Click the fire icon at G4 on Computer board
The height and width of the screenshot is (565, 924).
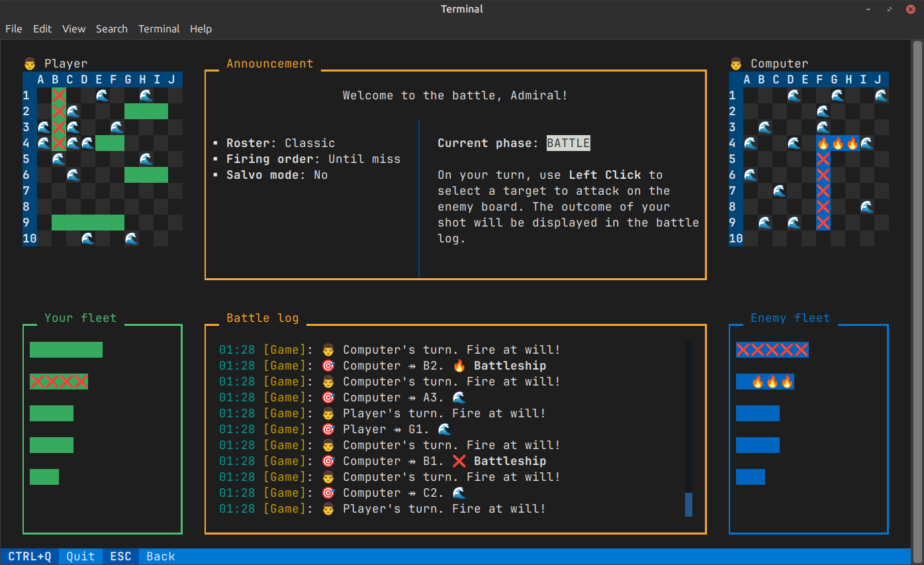[837, 143]
